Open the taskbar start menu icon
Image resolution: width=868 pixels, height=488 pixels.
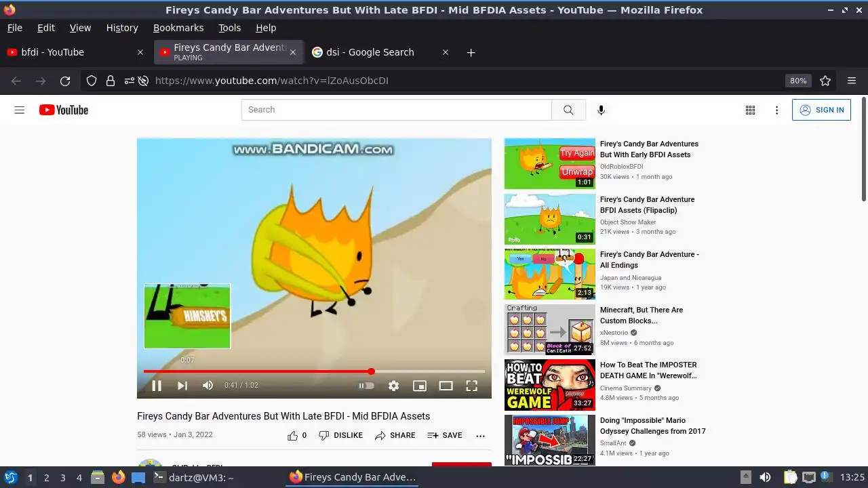click(x=10, y=478)
